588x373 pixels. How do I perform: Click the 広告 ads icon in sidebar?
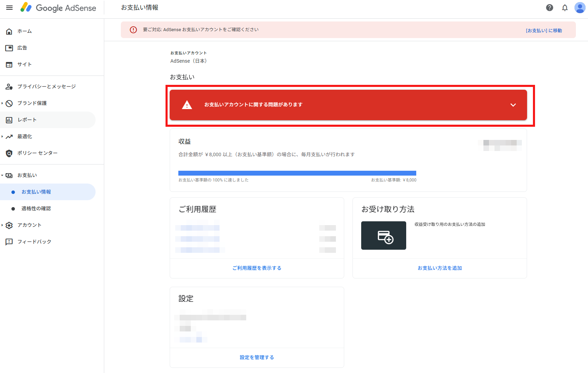coord(9,48)
